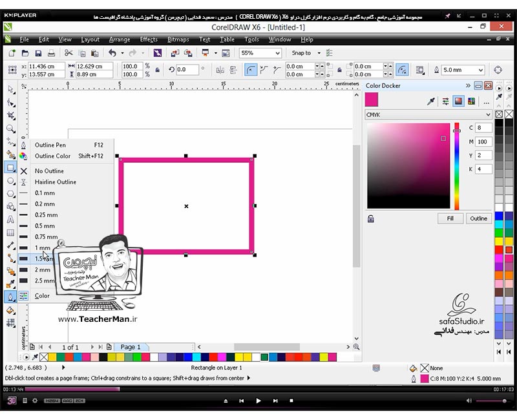Toggle chamfered corner style button

[277, 70]
